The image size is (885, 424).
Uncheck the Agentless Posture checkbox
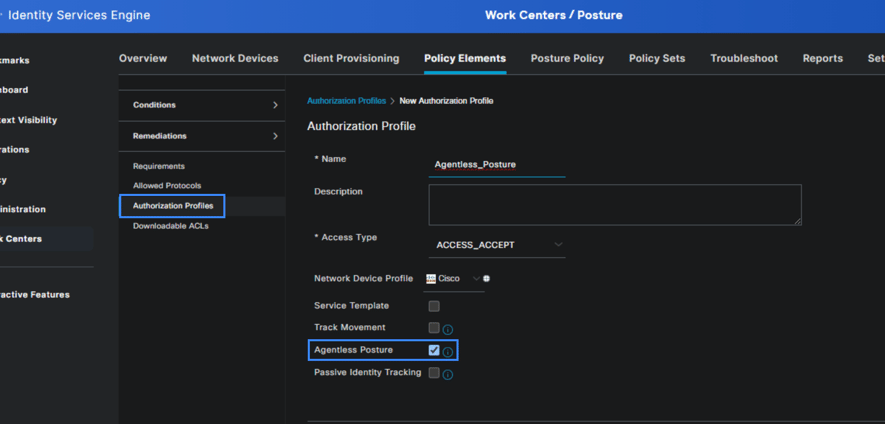[x=434, y=351]
